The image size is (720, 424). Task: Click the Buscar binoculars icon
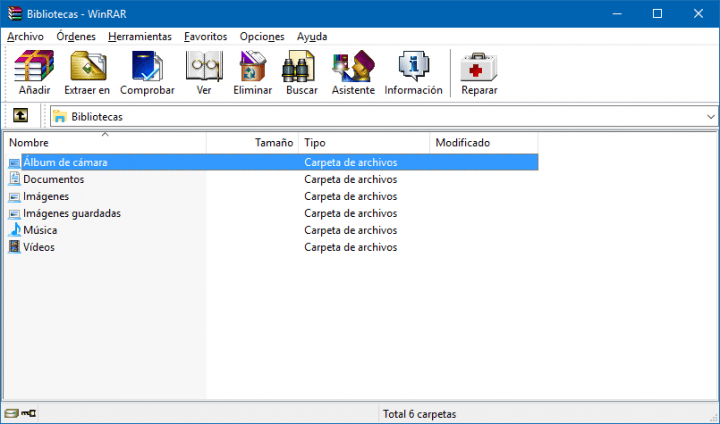point(298,66)
